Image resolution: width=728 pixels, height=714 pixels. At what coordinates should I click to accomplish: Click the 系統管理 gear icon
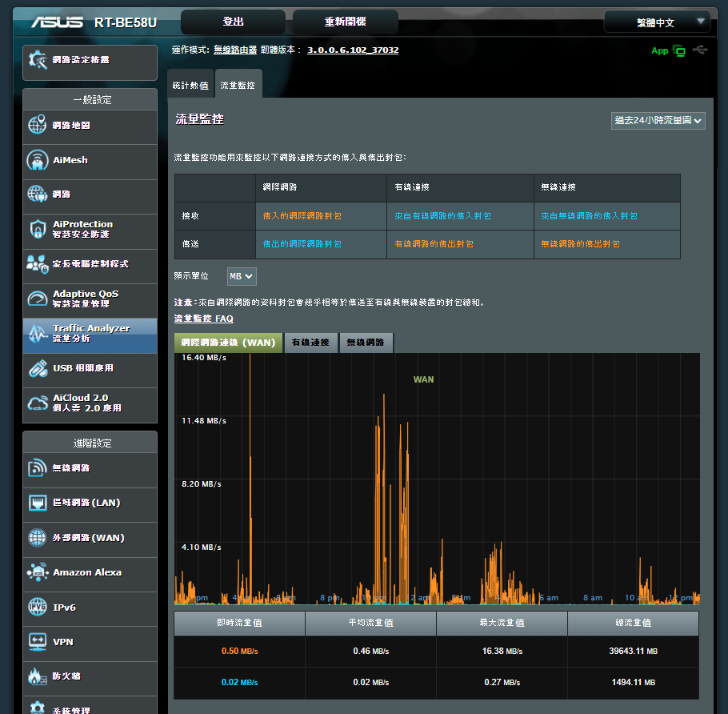[37, 708]
